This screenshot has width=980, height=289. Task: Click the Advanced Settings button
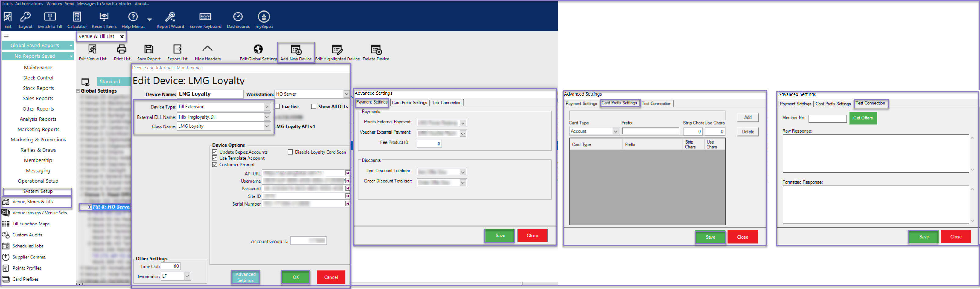(x=245, y=277)
